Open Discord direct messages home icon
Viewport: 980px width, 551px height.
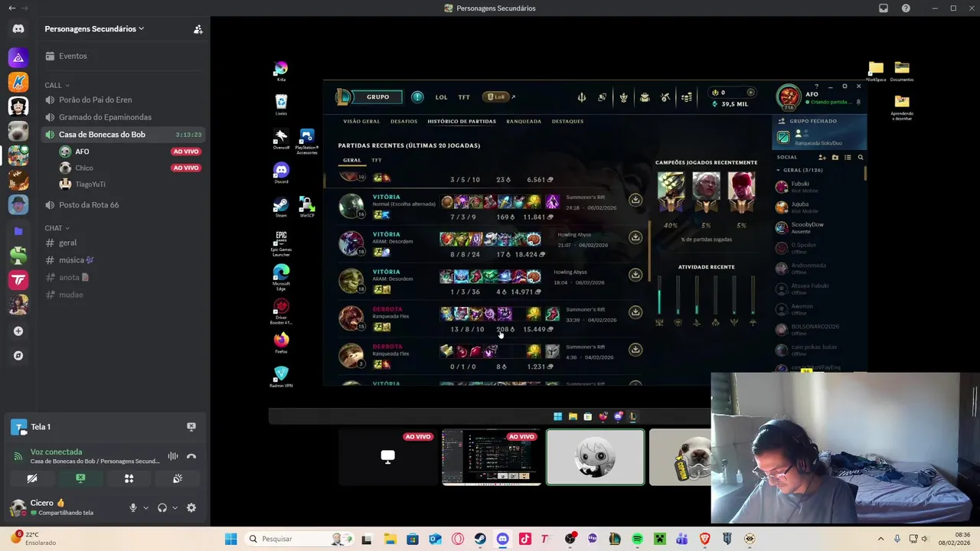click(x=18, y=29)
